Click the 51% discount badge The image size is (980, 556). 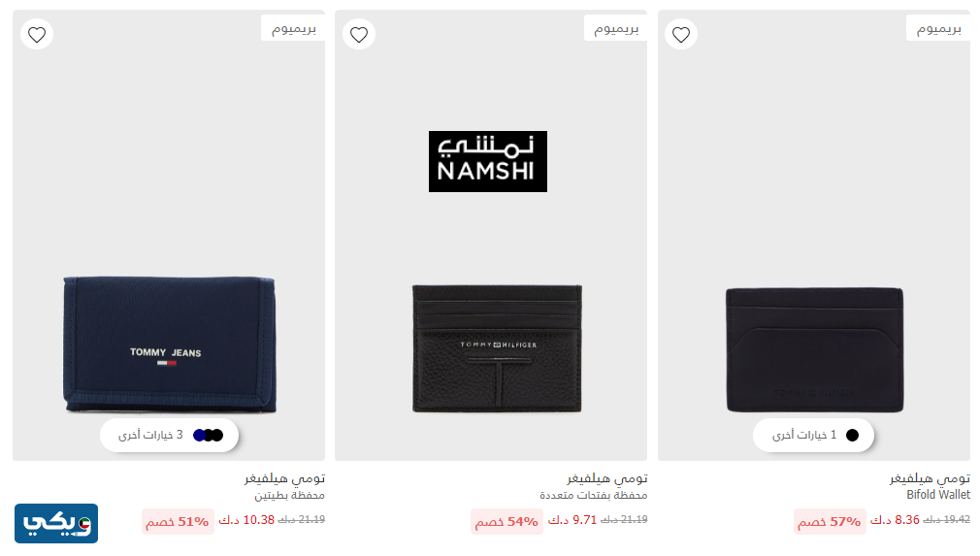coord(178,522)
